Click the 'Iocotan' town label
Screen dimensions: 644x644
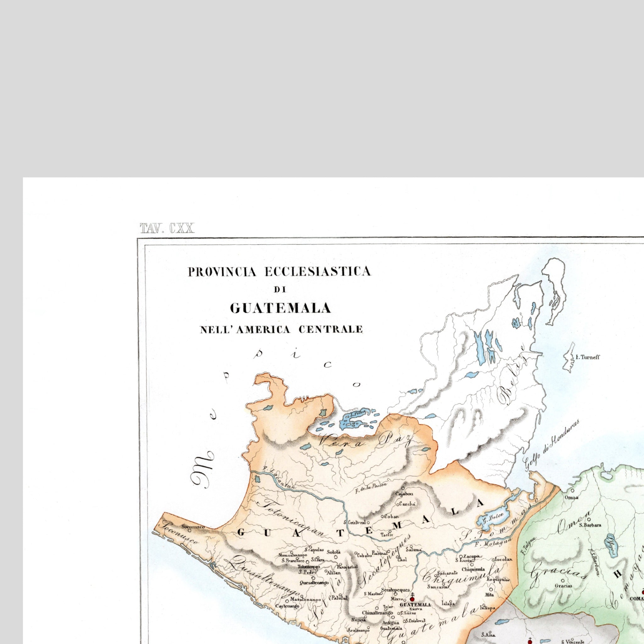(x=504, y=559)
